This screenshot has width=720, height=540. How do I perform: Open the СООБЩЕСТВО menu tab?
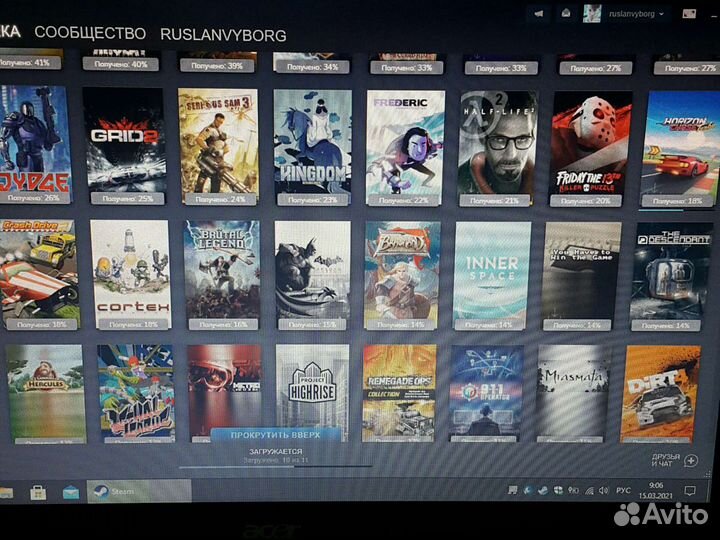(90, 33)
